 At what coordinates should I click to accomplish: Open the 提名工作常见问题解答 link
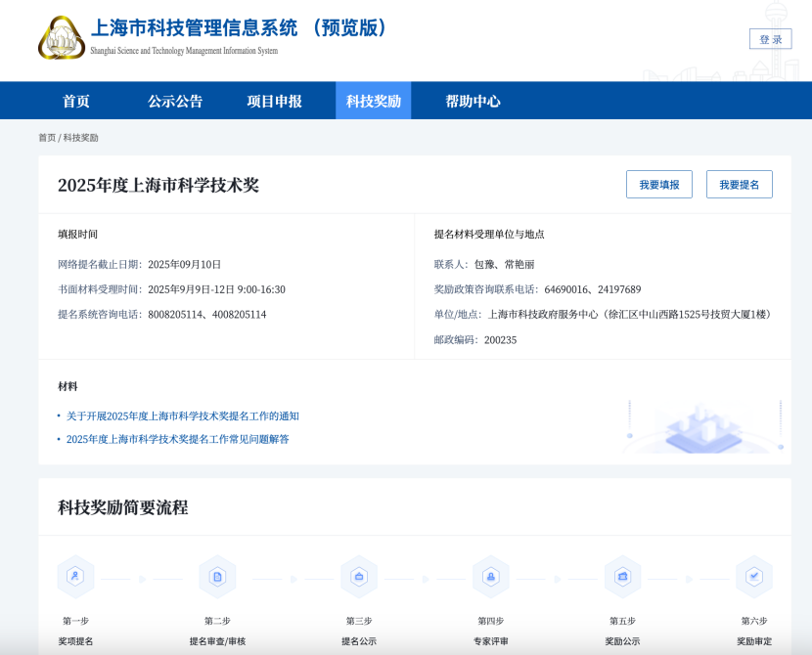point(177,439)
